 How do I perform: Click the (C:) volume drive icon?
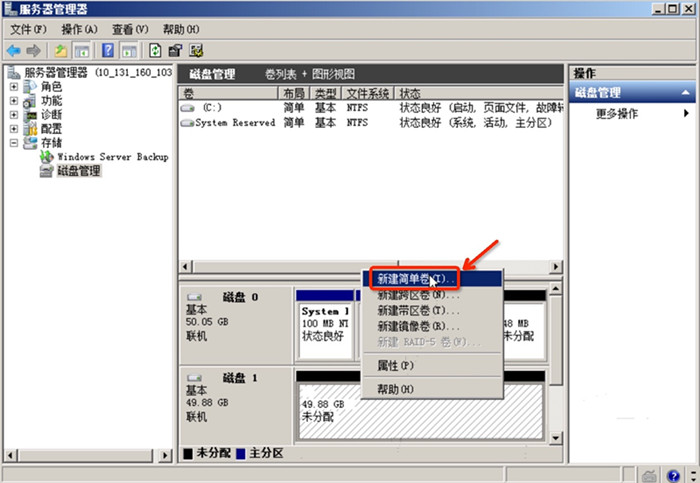[x=188, y=108]
